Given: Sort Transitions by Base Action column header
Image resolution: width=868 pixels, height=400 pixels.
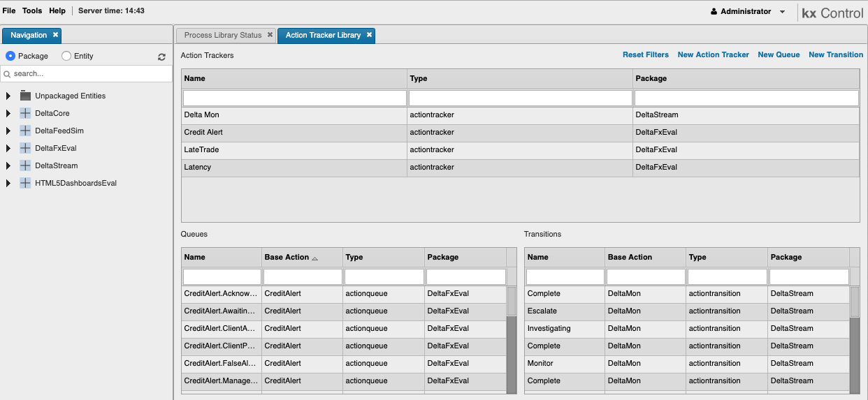Looking at the screenshot, I should [646, 257].
